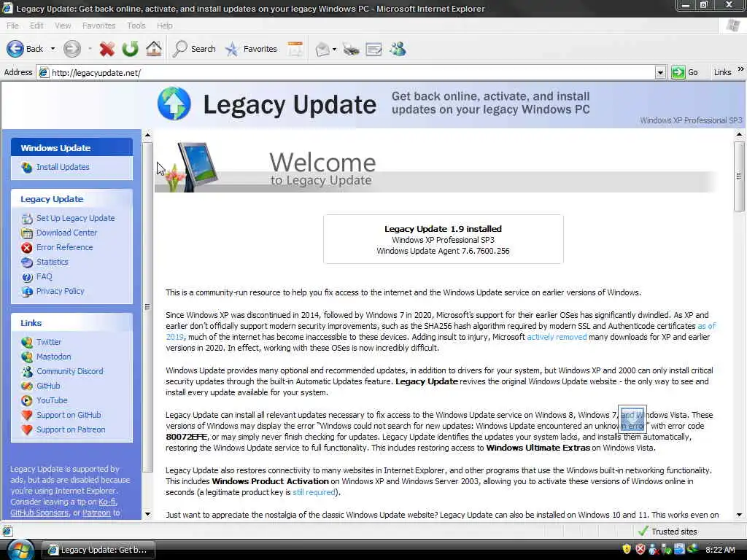Click the 'Windows Update Agent 7.6.7600.256' text

pos(443,251)
